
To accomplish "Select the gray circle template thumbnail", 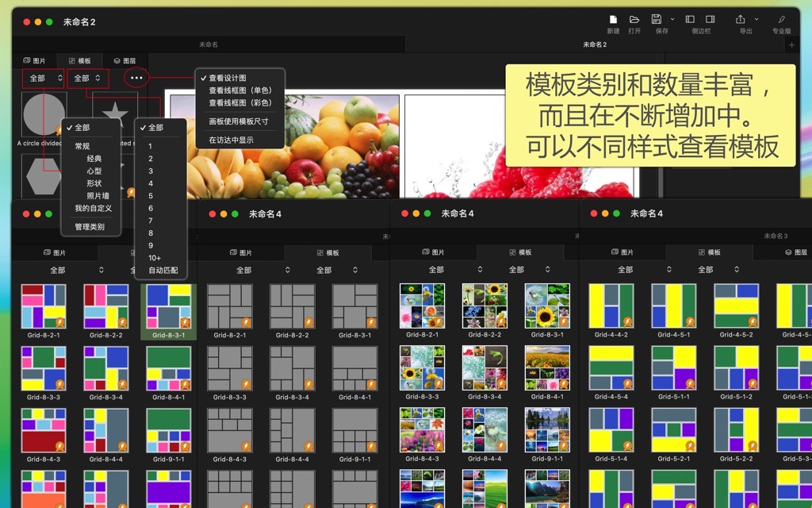I will tap(44, 114).
